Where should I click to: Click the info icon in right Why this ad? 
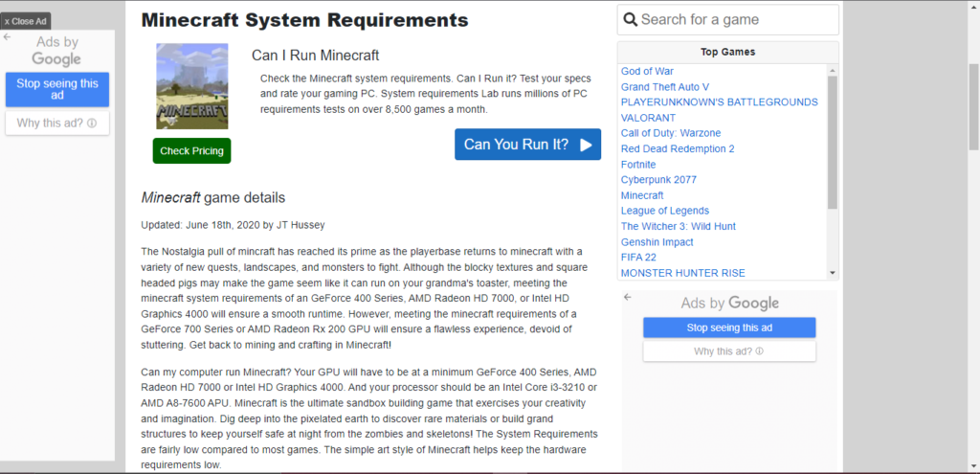point(759,351)
